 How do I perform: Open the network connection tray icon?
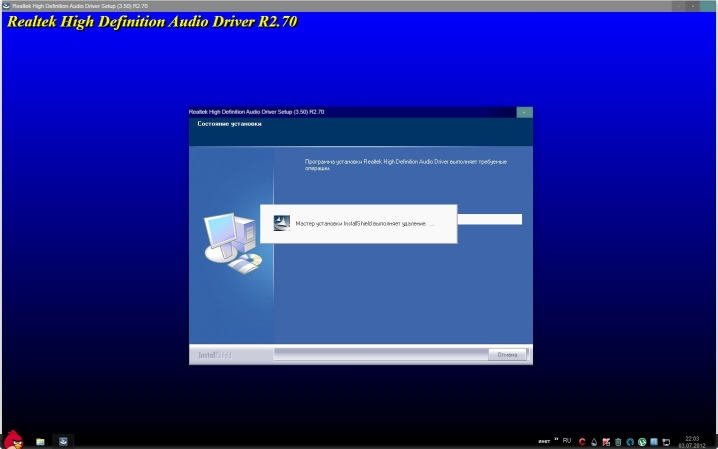pos(666,442)
